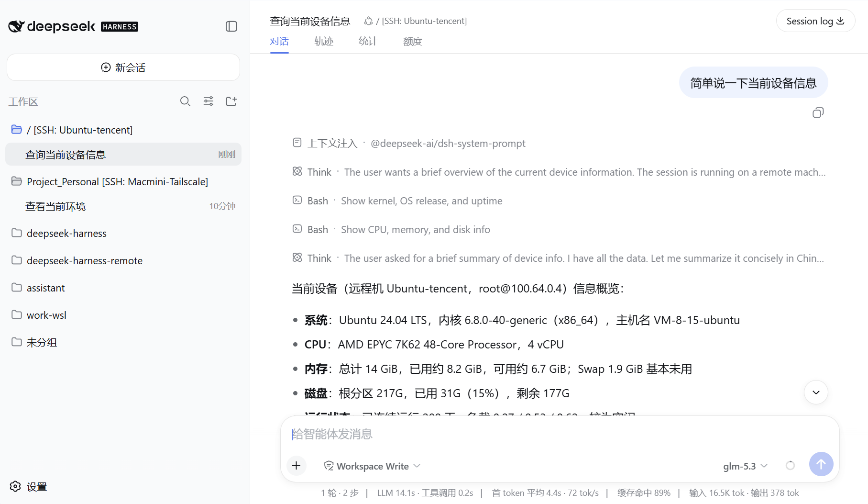Image resolution: width=868 pixels, height=504 pixels.
Task: Click the CPU AMD EPYC line
Action: (434, 345)
